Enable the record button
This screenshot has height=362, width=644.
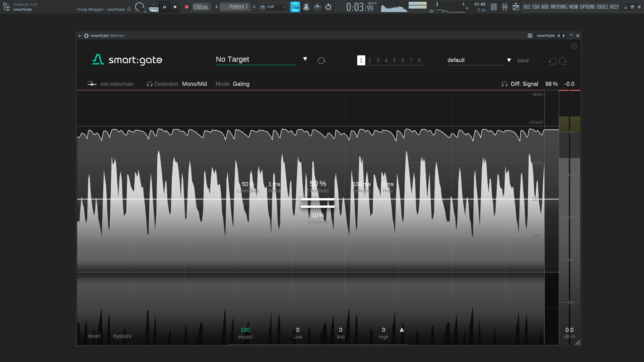point(186,7)
